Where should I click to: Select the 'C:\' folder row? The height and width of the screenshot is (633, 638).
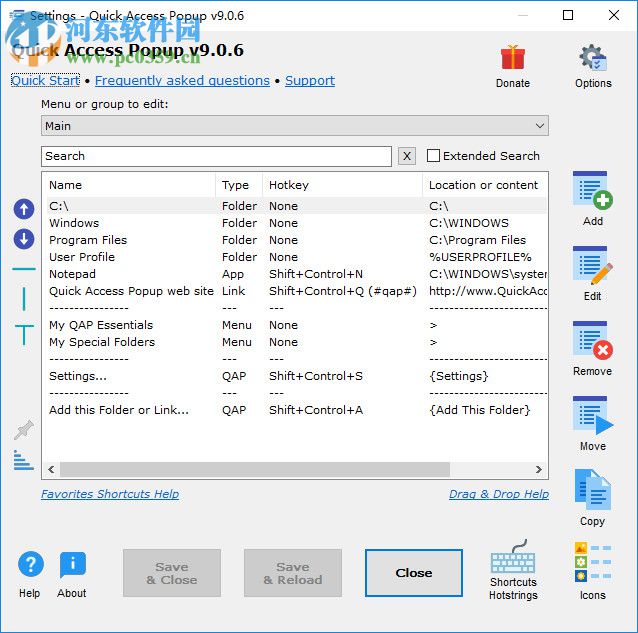[295, 206]
